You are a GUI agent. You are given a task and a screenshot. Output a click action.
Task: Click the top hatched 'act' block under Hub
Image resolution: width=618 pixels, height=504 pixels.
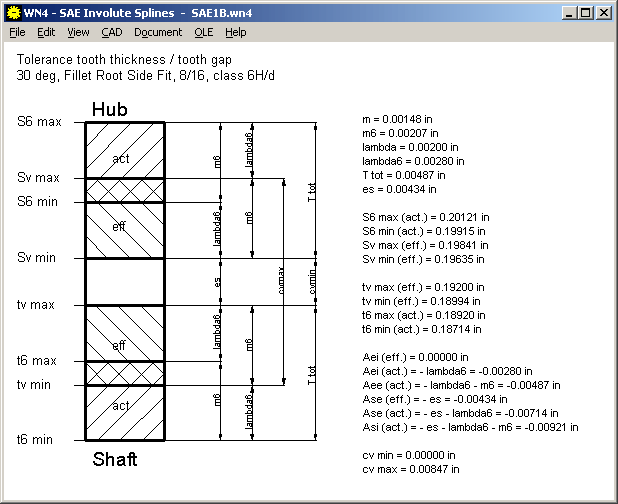click(124, 150)
